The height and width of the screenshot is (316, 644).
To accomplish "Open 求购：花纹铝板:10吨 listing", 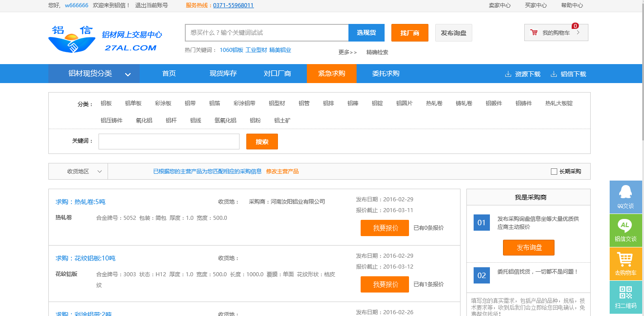I will tap(85, 258).
